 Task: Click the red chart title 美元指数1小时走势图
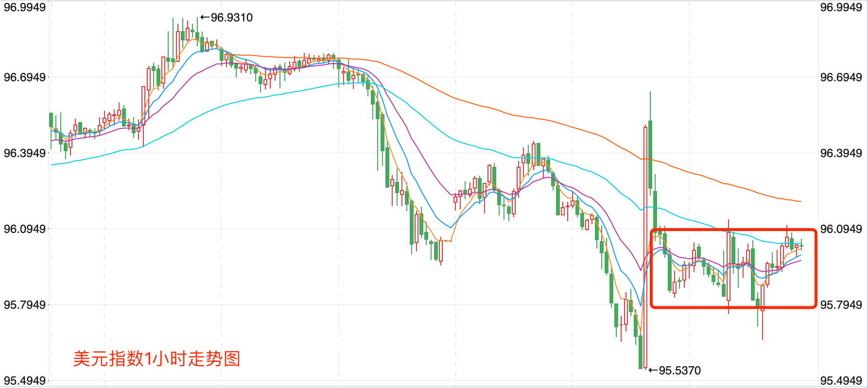156,359
